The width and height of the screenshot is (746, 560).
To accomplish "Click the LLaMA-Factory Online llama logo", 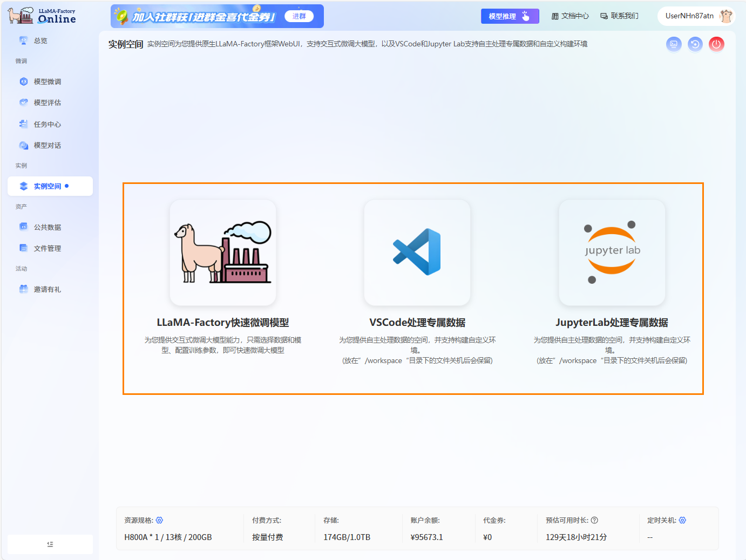I will 20,15.
